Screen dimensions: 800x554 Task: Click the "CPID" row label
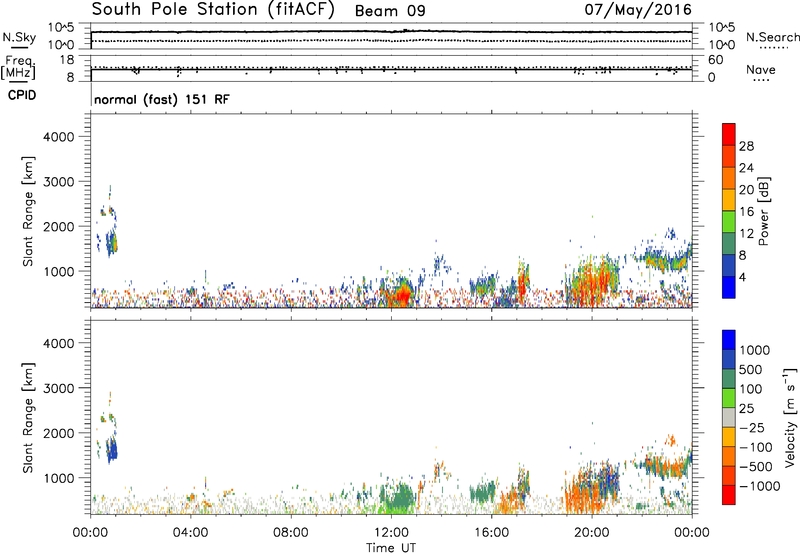(22, 95)
